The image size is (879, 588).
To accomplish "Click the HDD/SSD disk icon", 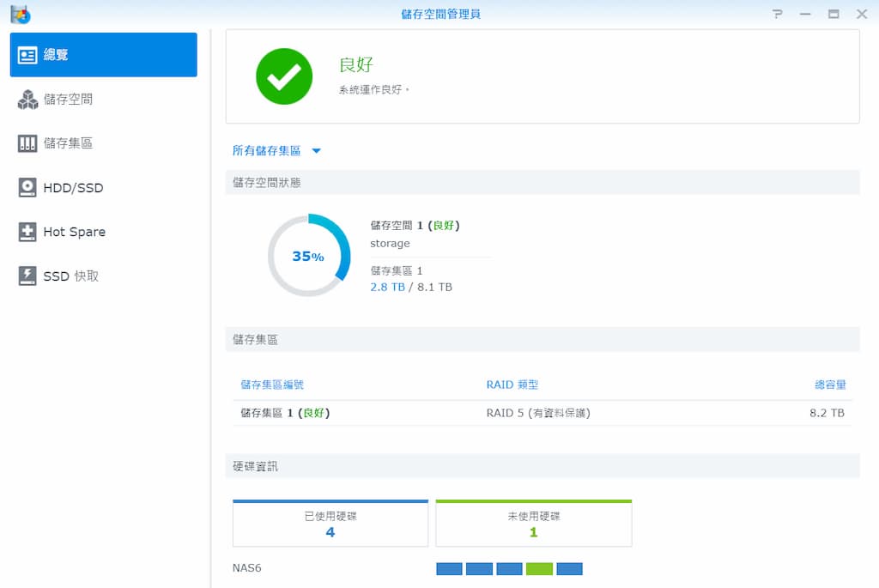I will click(x=27, y=188).
